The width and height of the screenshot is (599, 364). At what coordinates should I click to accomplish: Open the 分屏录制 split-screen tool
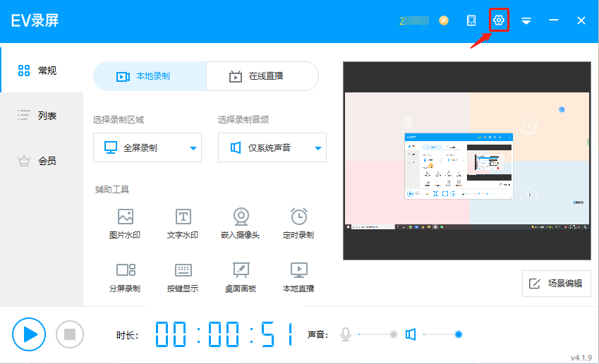coord(125,278)
